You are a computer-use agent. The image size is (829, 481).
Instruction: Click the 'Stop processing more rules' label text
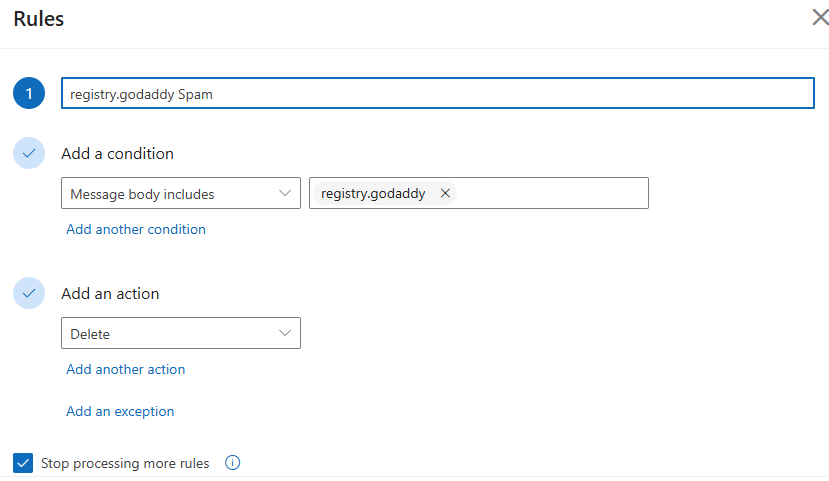click(125, 463)
